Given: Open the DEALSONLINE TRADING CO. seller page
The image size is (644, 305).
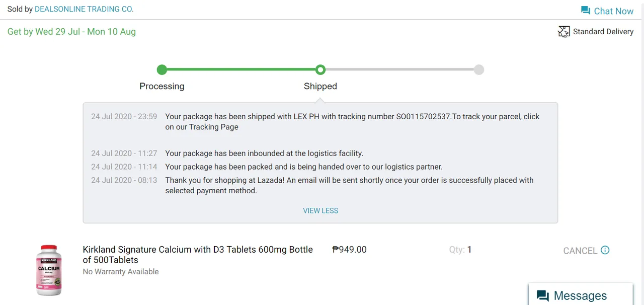Looking at the screenshot, I should coord(84,9).
